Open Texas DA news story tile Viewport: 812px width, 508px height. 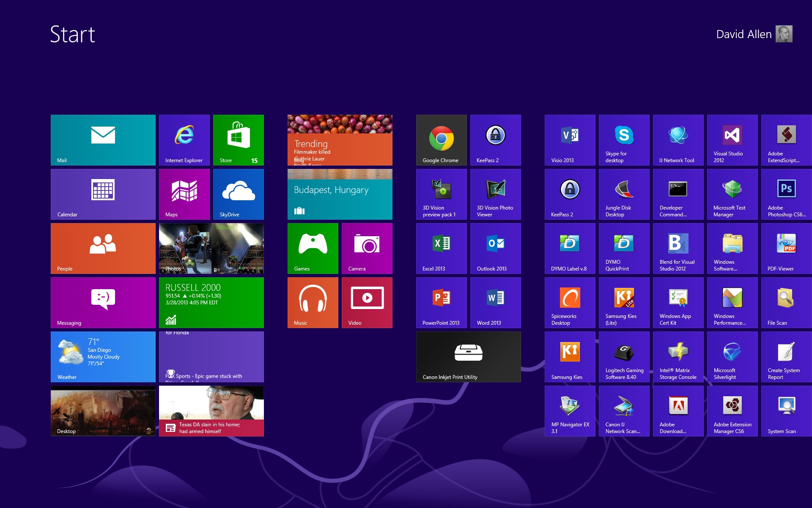[x=211, y=411]
